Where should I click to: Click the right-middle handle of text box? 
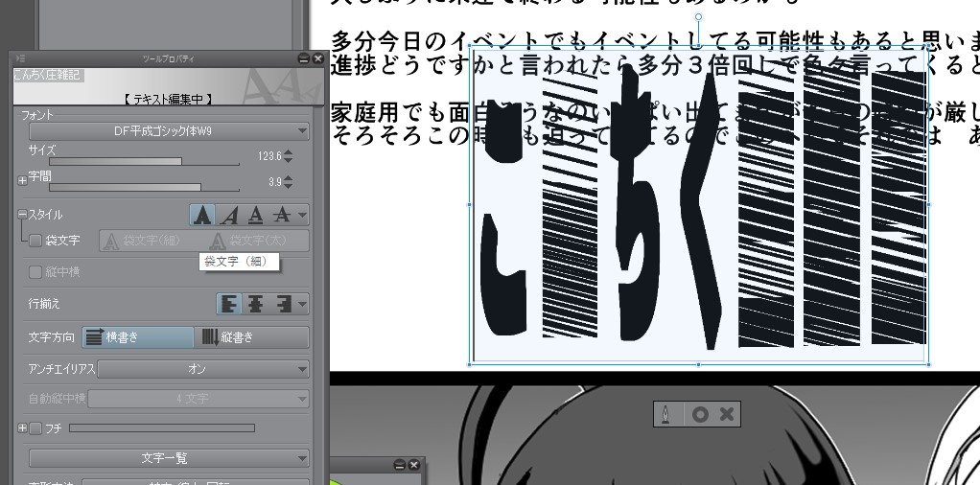pos(928,204)
